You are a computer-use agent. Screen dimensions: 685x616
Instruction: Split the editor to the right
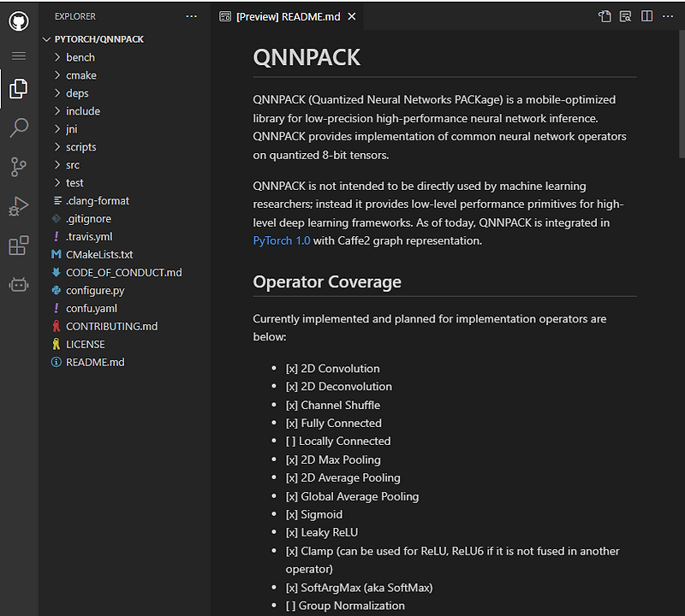coord(647,16)
